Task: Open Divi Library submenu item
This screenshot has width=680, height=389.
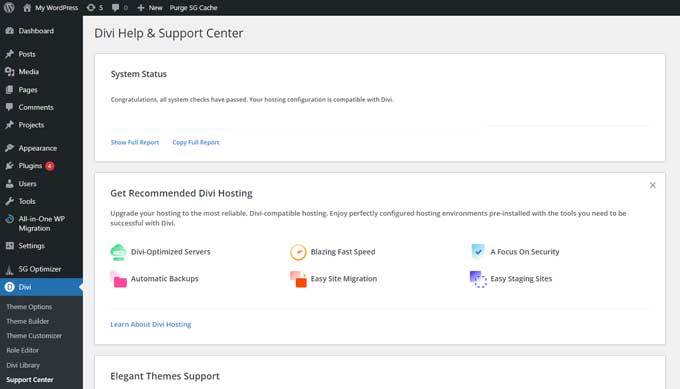Action: coord(23,365)
